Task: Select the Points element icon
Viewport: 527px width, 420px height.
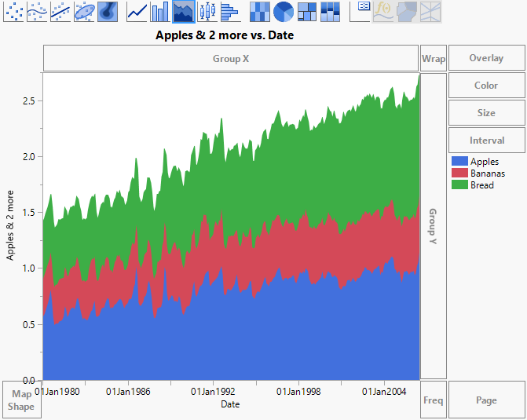Action: click(14, 11)
